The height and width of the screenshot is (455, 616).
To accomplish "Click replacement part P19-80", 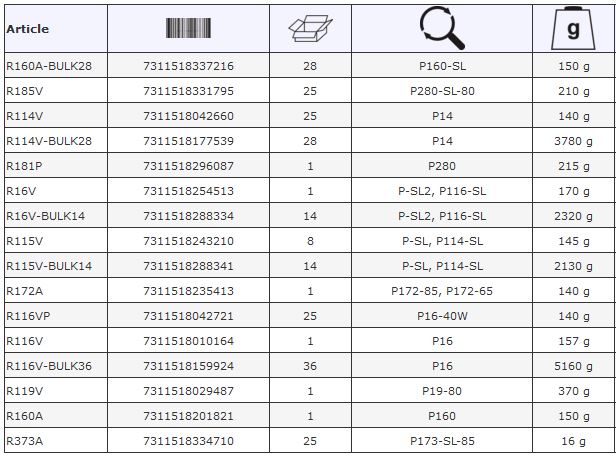I will [442, 391].
